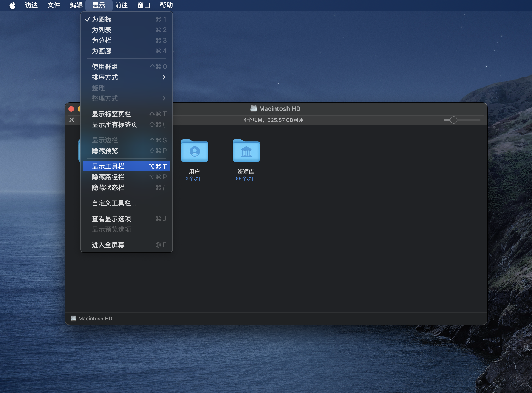Select 为列表 view mode

(102, 30)
